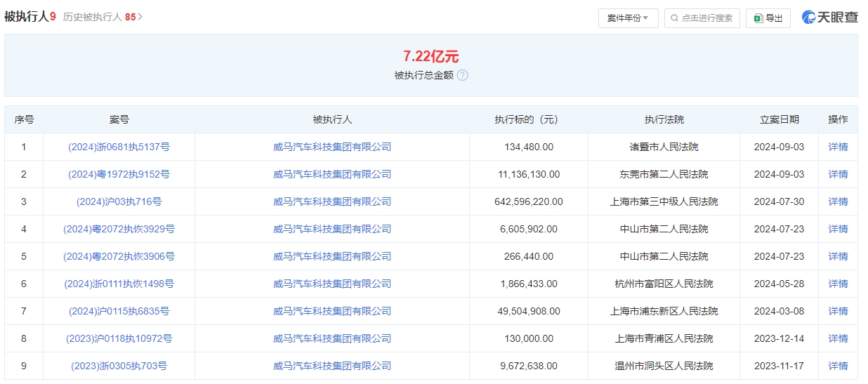Click 威马汽车科技集团有限公司 in row 9
The height and width of the screenshot is (384, 868).
[332, 366]
